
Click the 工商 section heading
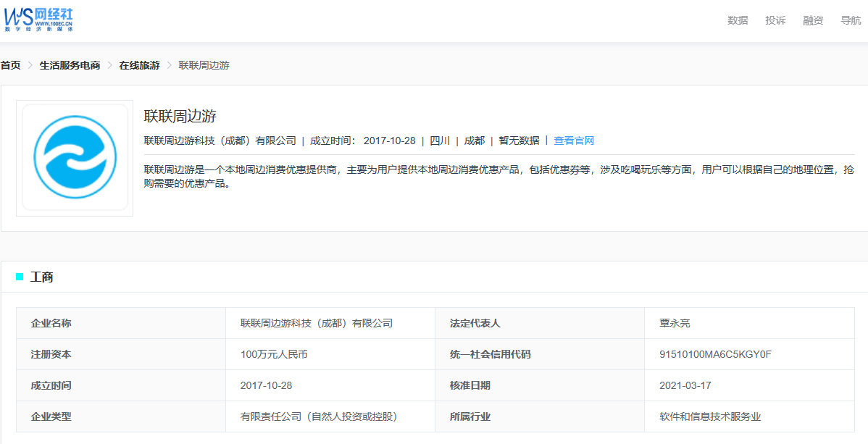[x=41, y=277]
